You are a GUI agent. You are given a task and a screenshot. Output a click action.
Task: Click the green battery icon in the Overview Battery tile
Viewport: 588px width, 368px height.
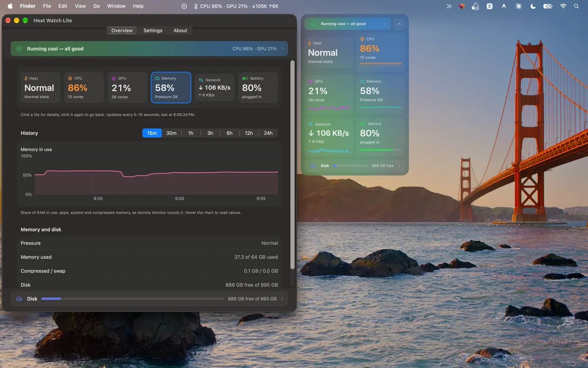point(245,78)
